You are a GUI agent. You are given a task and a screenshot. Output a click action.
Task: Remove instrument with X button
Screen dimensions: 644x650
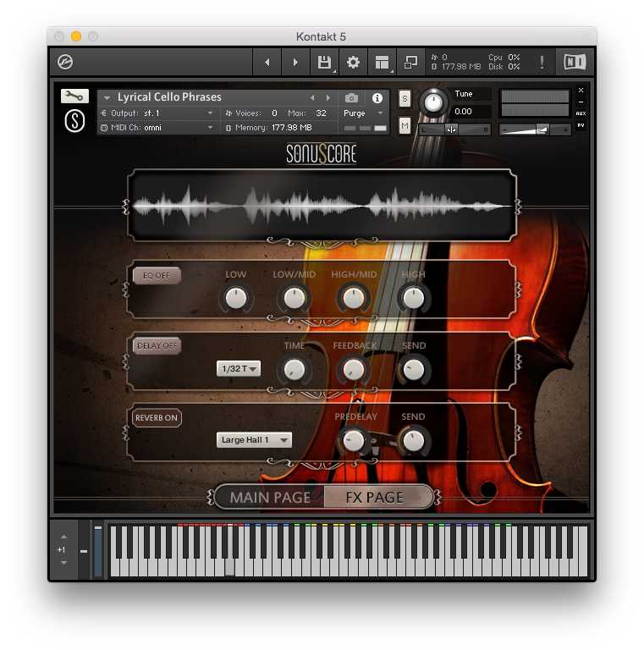(581, 90)
